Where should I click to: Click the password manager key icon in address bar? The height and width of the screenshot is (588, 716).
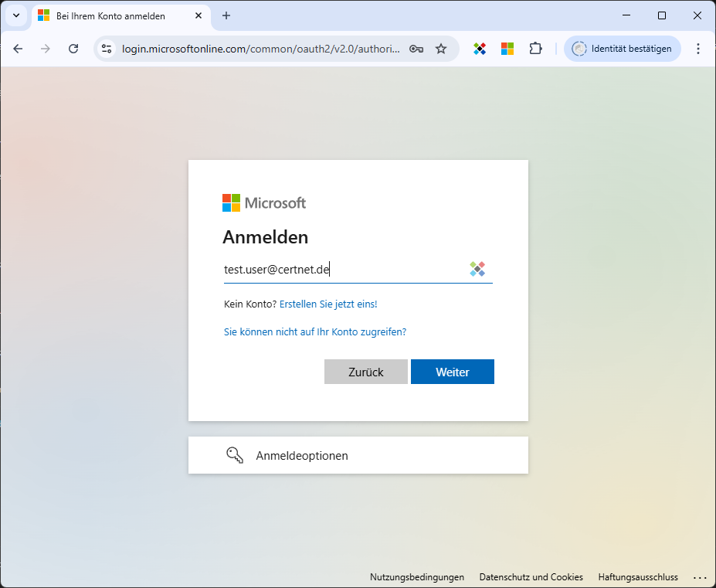416,49
